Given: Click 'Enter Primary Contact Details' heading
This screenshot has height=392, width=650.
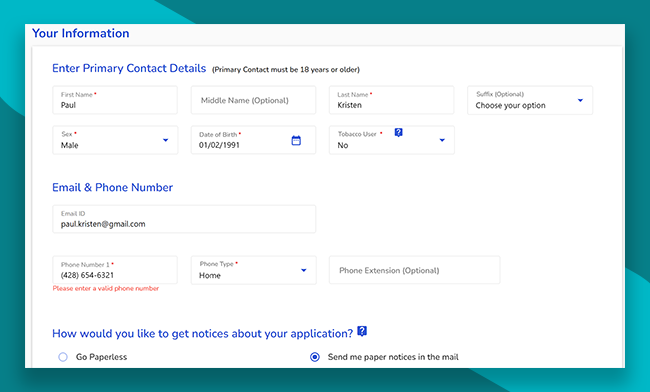Looking at the screenshot, I should (129, 68).
